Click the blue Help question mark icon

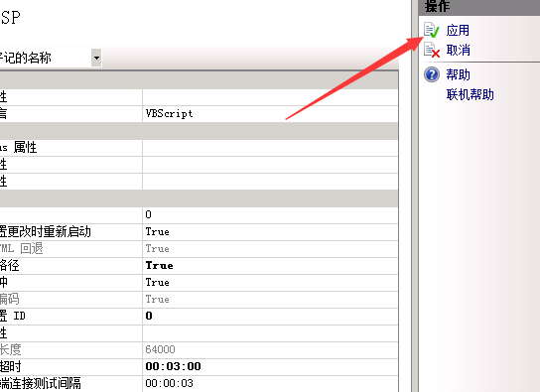[432, 74]
